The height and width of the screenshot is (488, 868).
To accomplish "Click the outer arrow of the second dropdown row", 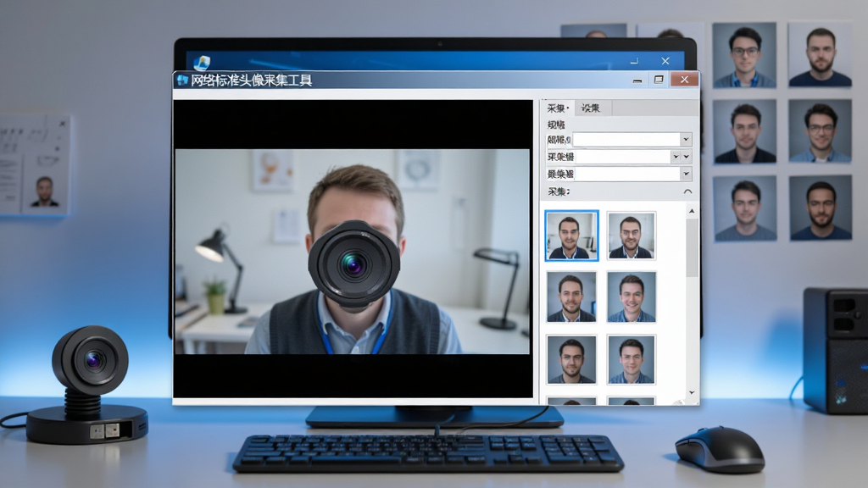I will click(x=687, y=157).
